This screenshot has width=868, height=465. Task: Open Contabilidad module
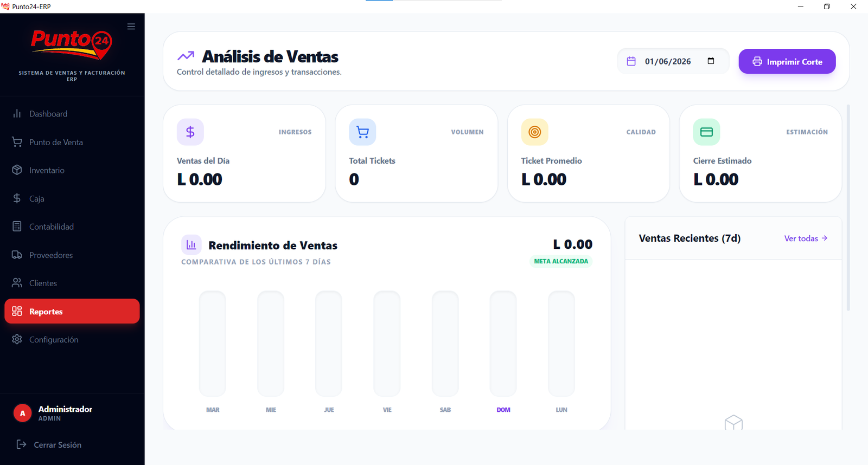[x=72, y=227]
